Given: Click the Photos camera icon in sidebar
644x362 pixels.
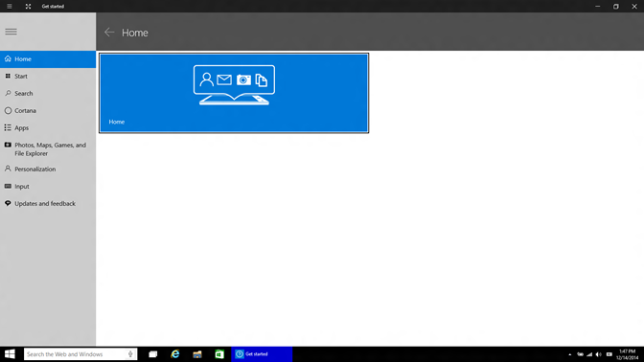Looking at the screenshot, I should (x=8, y=145).
